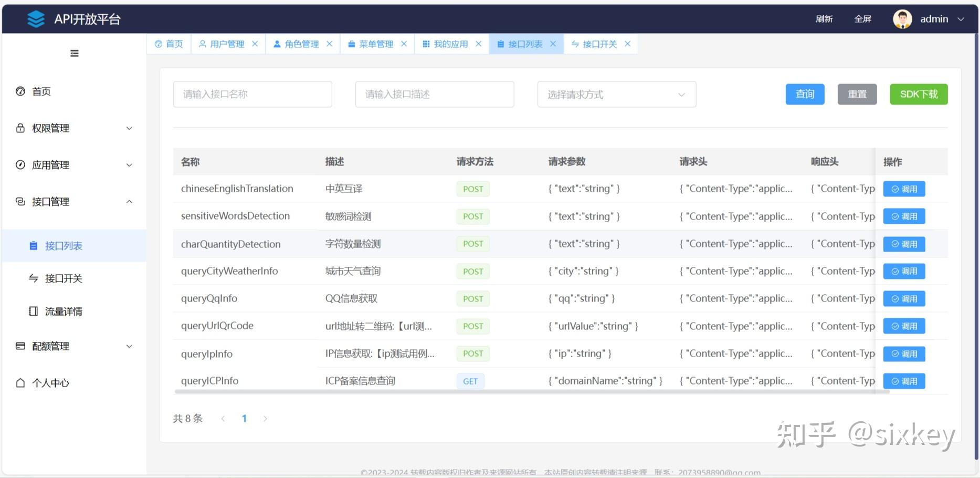The height and width of the screenshot is (478, 980).
Task: Switch to the 我的应用 tab
Action: [x=449, y=44]
